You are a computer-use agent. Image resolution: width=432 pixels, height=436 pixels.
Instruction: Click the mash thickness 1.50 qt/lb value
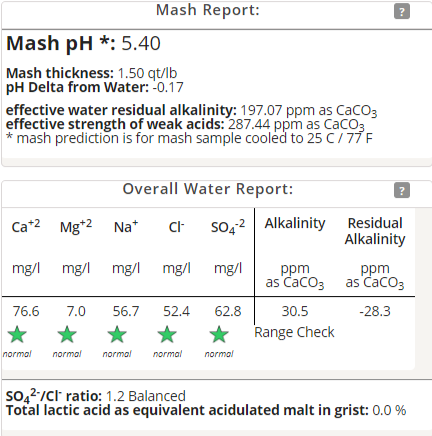click(147, 73)
